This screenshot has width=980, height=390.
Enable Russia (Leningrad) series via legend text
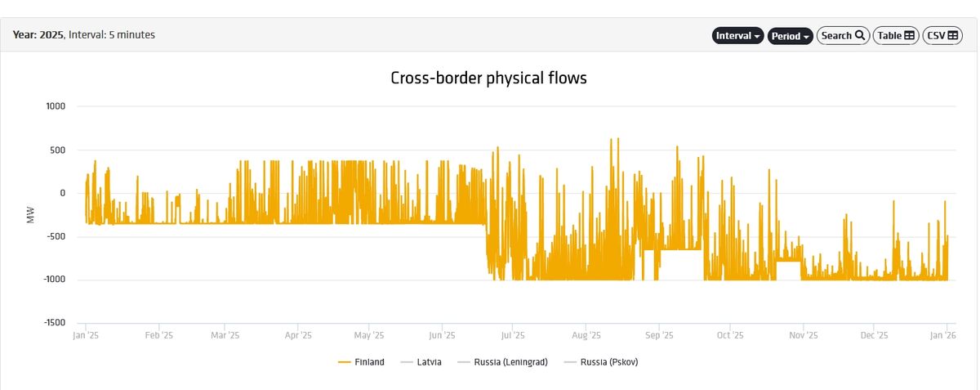510,362
